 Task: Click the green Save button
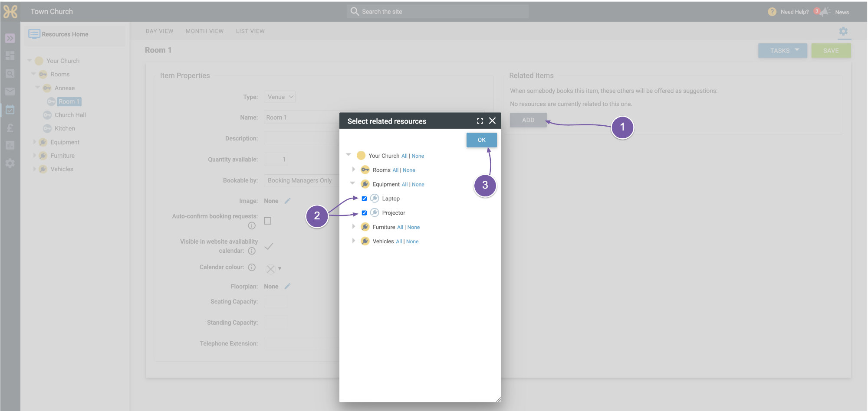point(831,51)
